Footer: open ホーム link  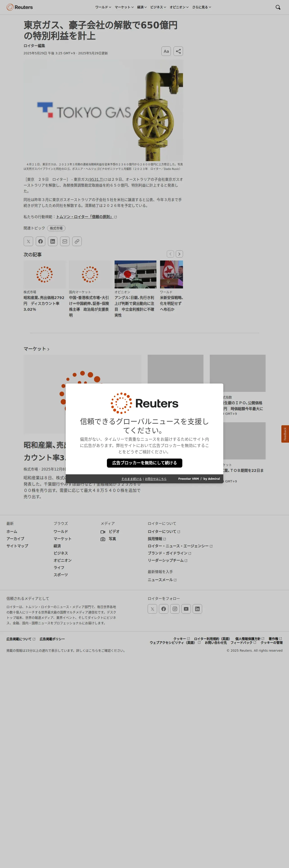click(x=12, y=532)
